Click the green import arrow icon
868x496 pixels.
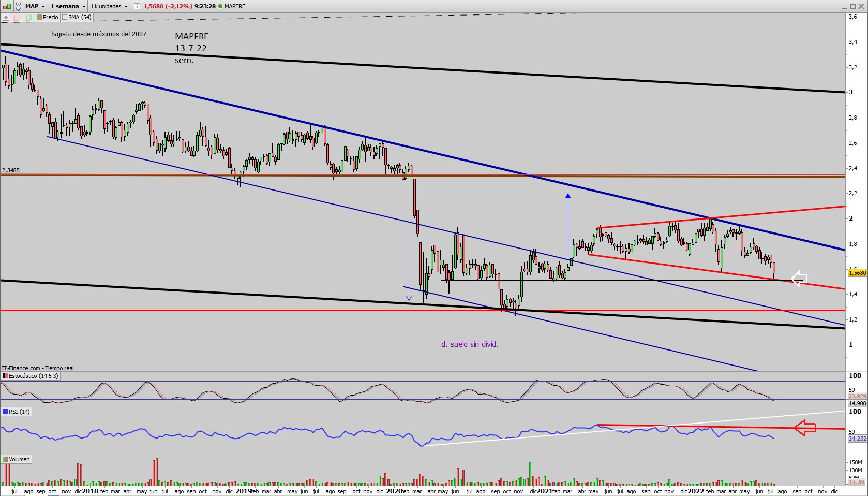click(x=28, y=17)
